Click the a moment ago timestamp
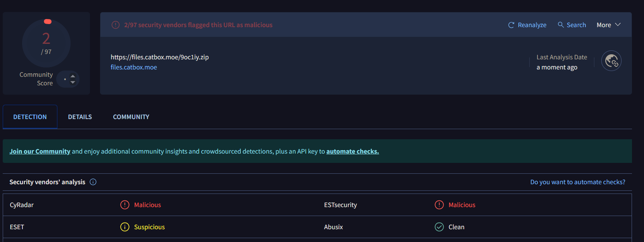Viewport: 644px width, 242px height. pyautogui.click(x=557, y=67)
